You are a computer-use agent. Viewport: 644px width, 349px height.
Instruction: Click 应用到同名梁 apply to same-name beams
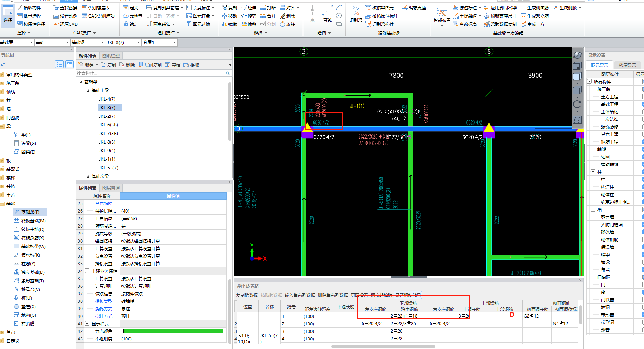point(500,8)
